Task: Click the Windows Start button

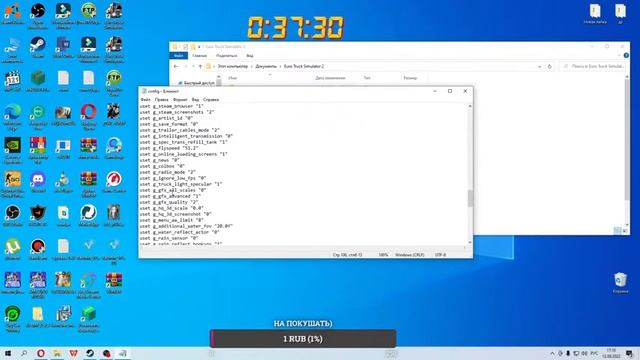Action: coord(8,353)
